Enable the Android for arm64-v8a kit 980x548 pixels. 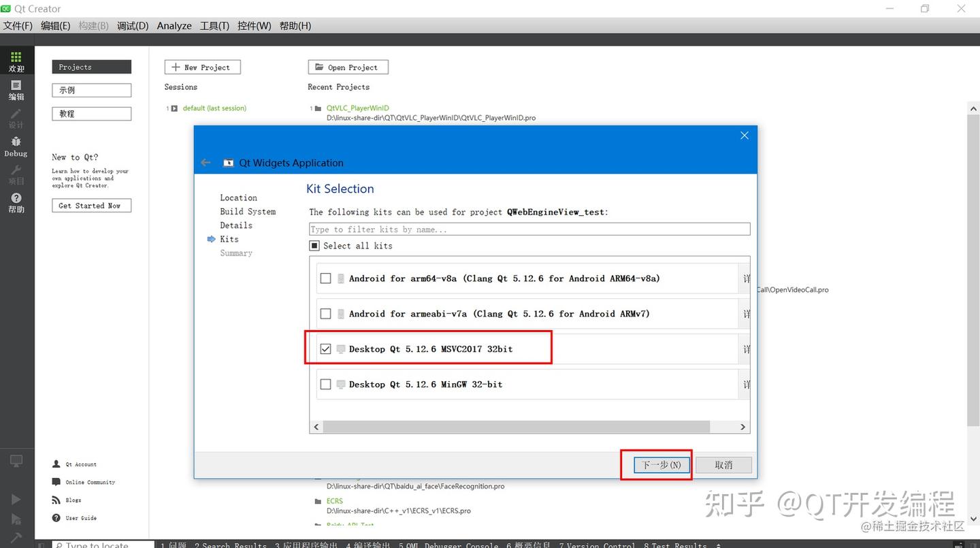tap(325, 278)
